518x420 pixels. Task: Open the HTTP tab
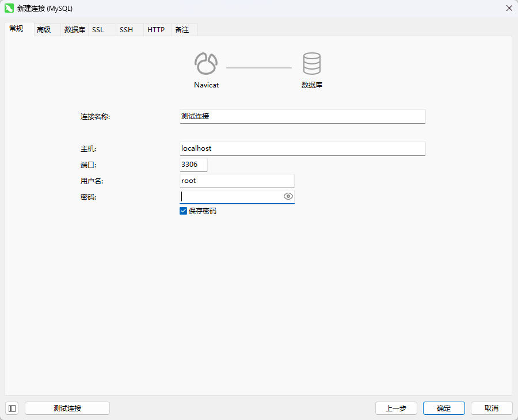[x=156, y=30]
